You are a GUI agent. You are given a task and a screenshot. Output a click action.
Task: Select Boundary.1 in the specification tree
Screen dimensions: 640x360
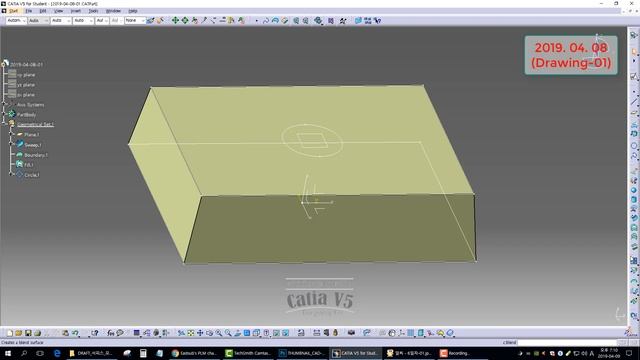point(36,155)
